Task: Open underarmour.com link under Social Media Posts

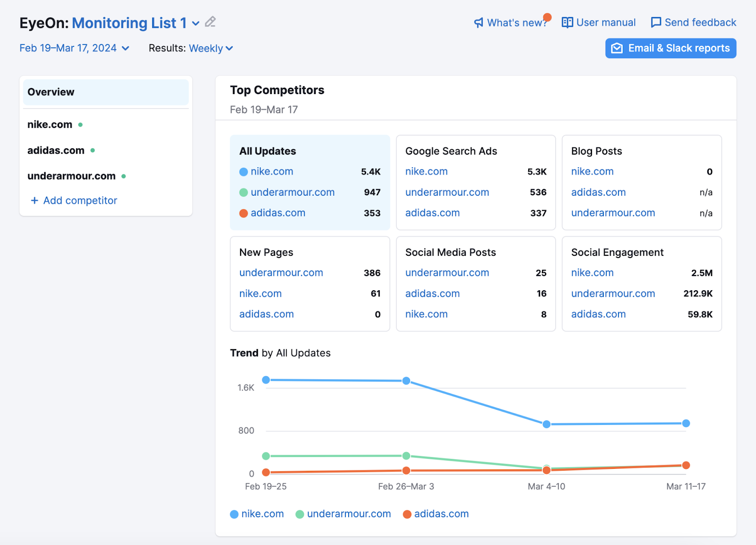Action: (447, 273)
